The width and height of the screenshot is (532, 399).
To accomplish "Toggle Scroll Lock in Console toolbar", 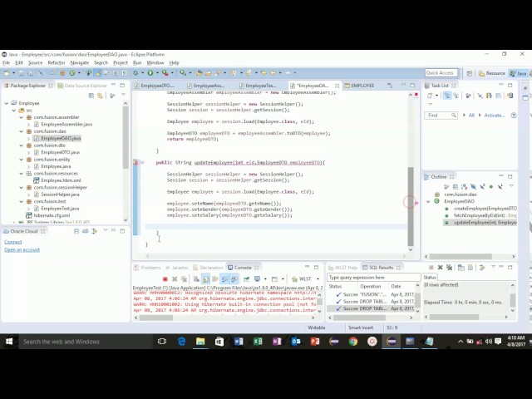I will click(x=206, y=279).
